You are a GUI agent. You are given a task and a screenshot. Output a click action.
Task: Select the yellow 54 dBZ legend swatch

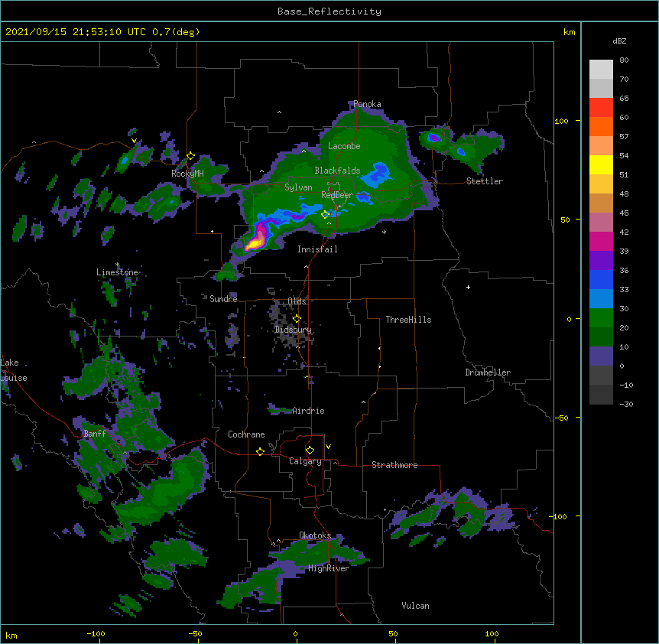pos(601,164)
